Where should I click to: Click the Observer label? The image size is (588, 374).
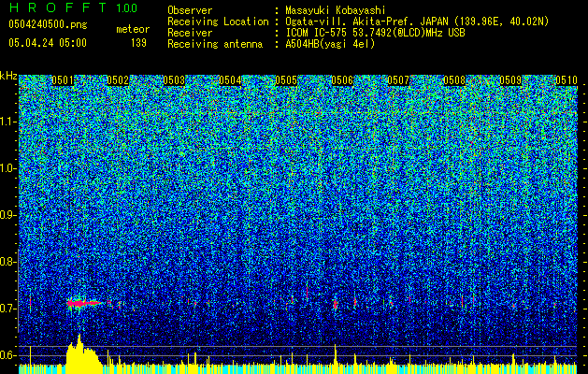click(x=190, y=10)
